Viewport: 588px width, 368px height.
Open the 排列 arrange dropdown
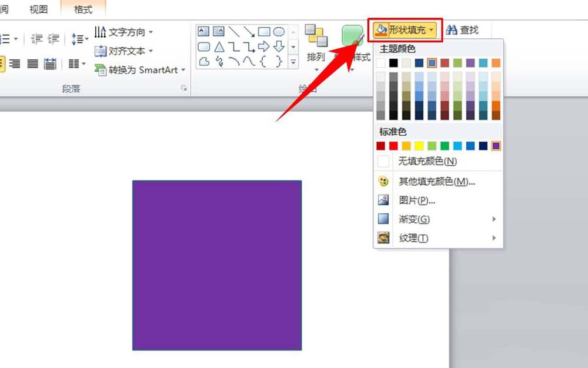pos(316,48)
